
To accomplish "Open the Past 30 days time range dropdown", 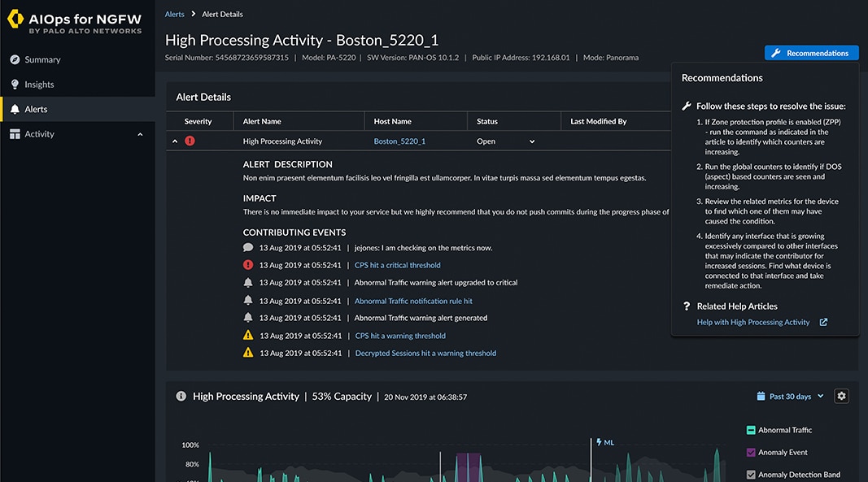I will (x=790, y=396).
